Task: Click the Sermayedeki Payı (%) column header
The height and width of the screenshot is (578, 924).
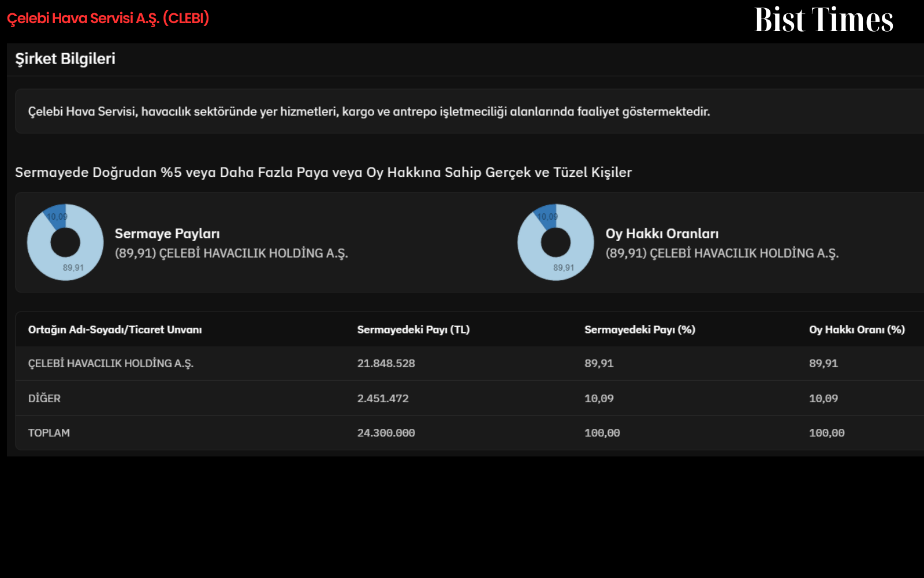Action: point(640,329)
